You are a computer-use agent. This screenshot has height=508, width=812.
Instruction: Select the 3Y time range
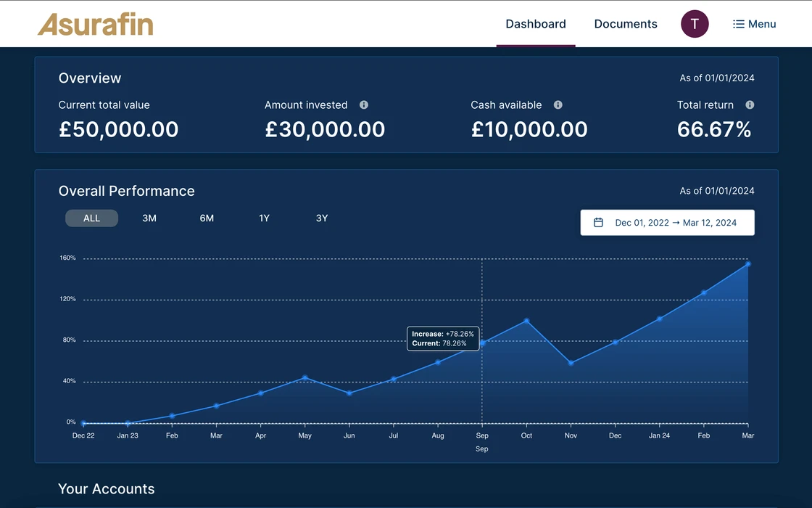pos(322,218)
